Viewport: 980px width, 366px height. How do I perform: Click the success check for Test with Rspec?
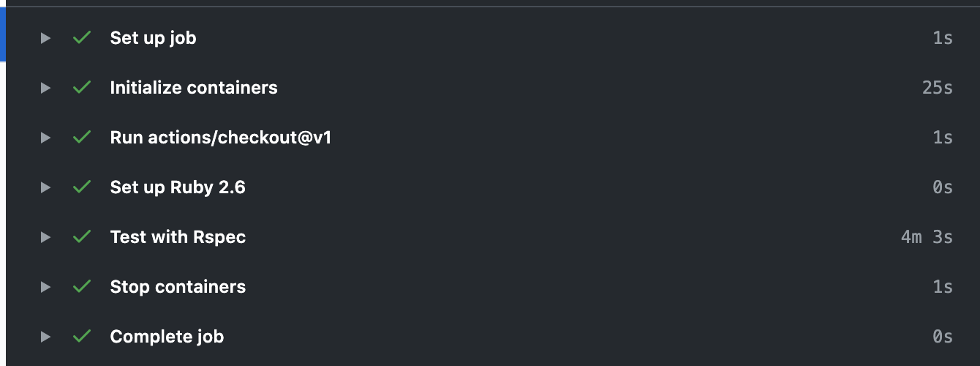tap(82, 236)
